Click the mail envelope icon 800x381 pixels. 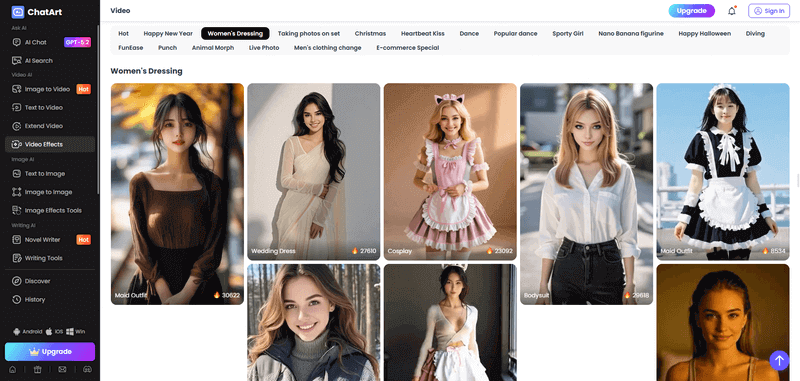click(62, 369)
